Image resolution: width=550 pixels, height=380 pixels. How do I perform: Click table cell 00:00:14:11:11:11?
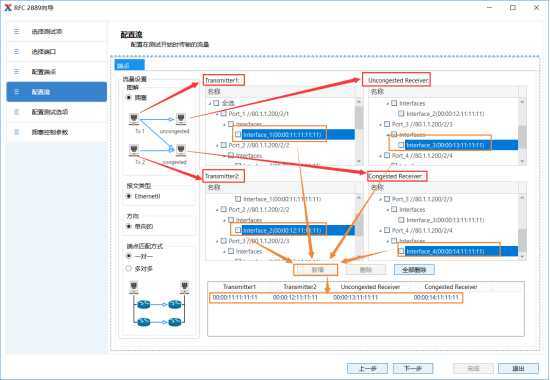coord(436,298)
